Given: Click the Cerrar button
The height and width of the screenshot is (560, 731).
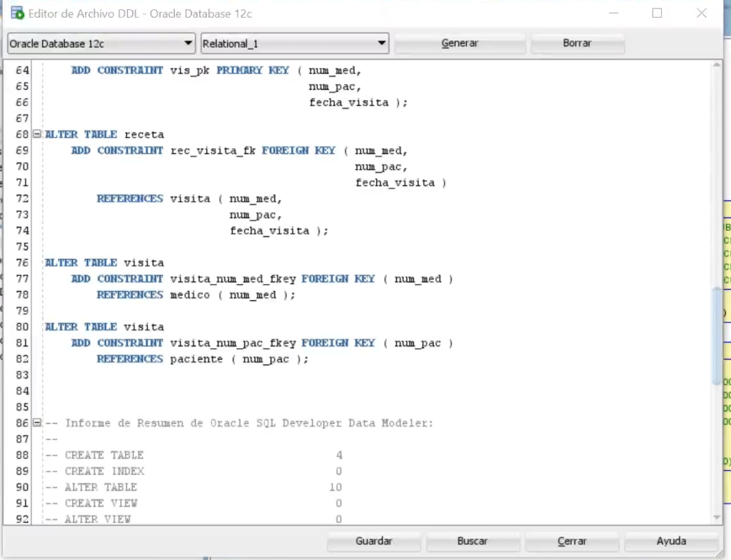Looking at the screenshot, I should pyautogui.click(x=572, y=541).
